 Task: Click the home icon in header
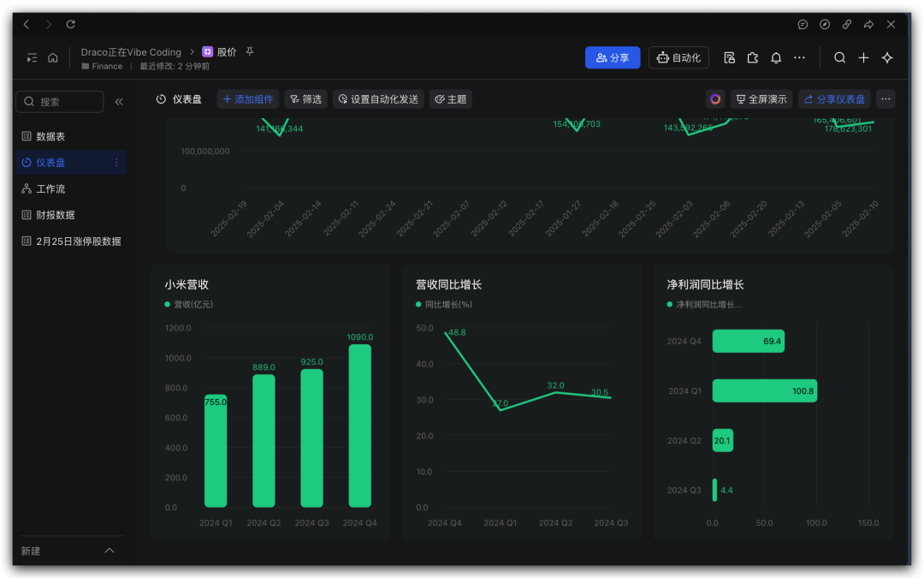coord(53,58)
